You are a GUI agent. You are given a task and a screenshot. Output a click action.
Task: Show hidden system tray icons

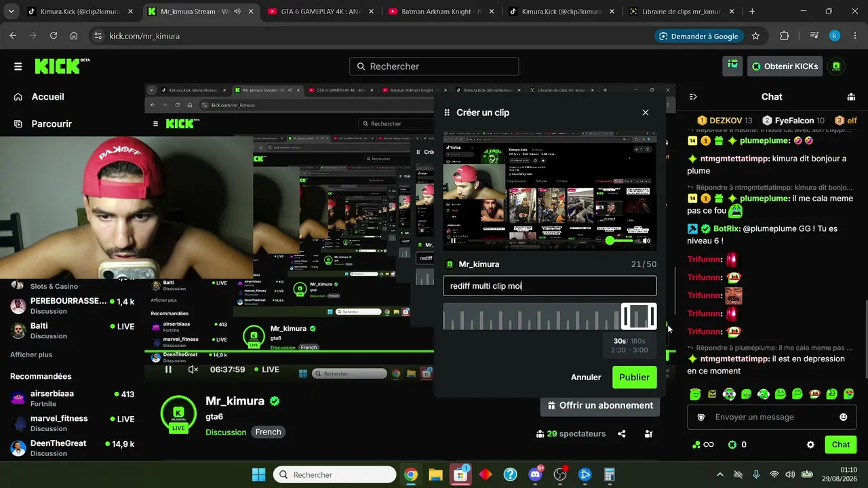720,474
